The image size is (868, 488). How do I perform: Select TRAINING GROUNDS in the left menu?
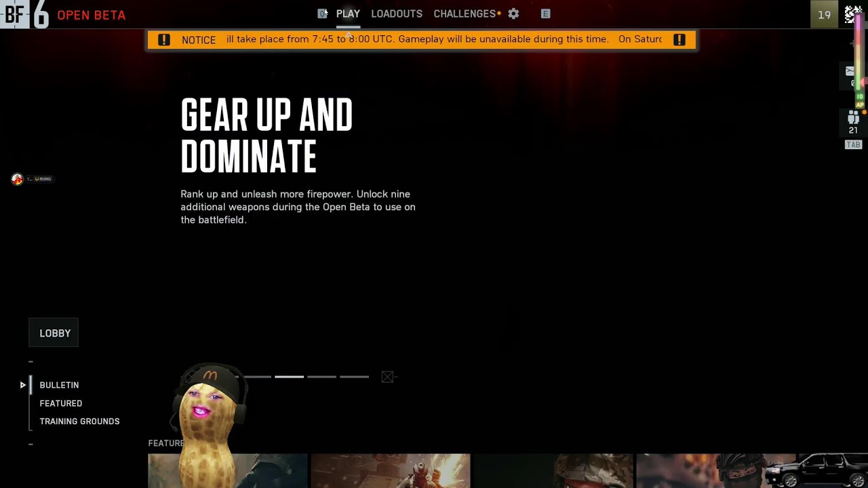79,422
